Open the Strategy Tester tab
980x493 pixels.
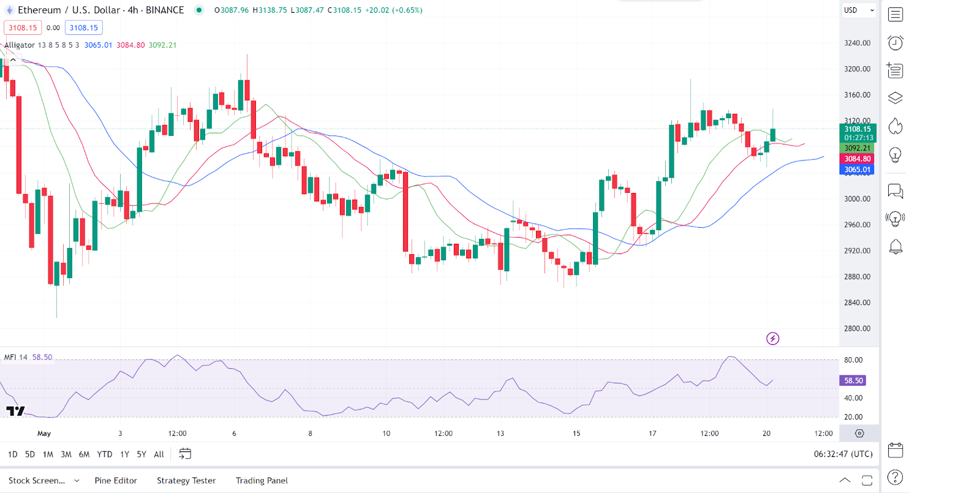tap(186, 481)
